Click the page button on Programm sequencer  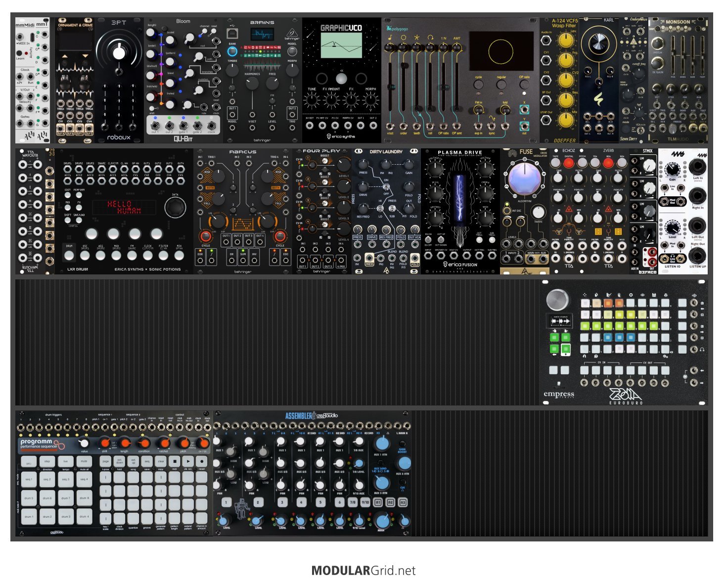point(105,461)
